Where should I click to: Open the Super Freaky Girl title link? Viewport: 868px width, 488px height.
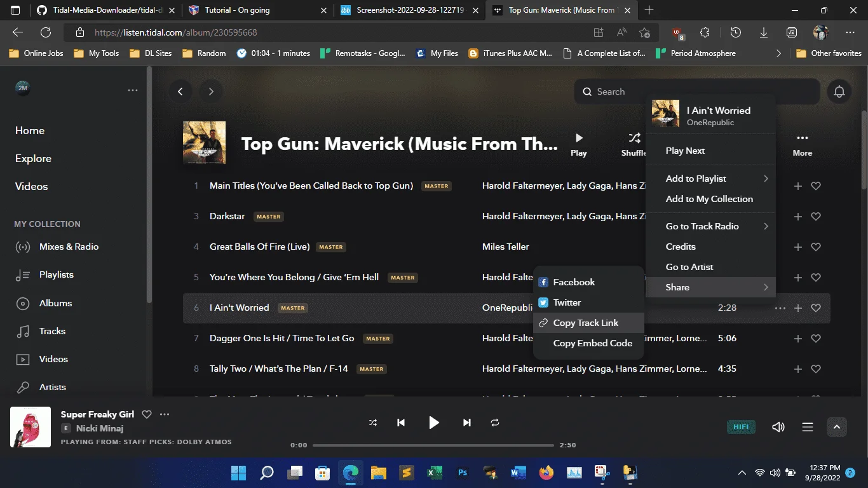[97, 414]
